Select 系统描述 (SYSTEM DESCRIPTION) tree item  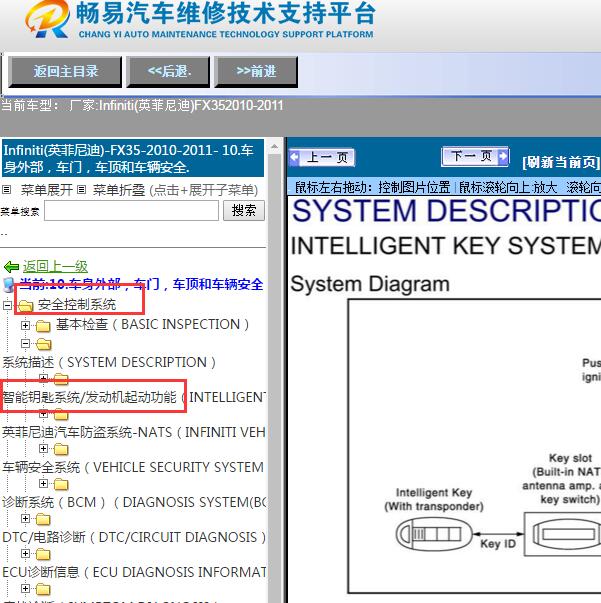tap(109, 362)
